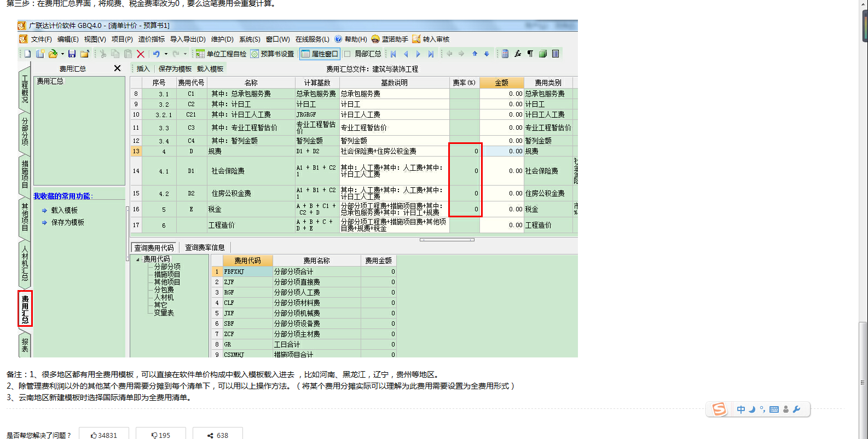This screenshot has width=868, height=439.
Task: Click the 保存为模板 toolbar button
Action: coord(175,68)
